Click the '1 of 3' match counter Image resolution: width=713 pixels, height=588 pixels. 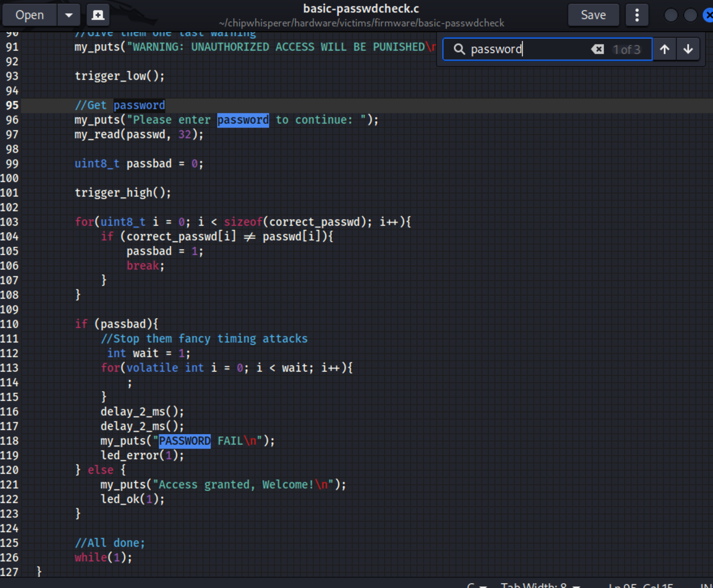pyautogui.click(x=627, y=50)
